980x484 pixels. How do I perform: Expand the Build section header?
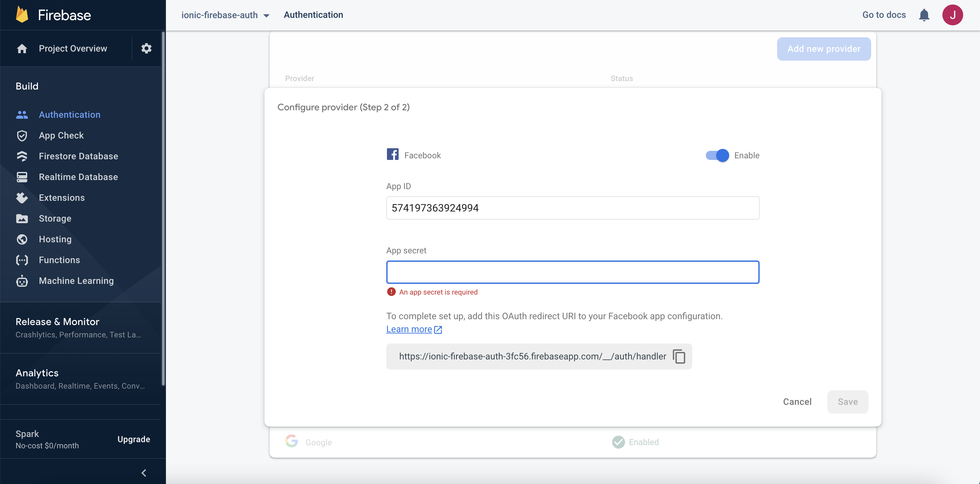[x=27, y=86]
